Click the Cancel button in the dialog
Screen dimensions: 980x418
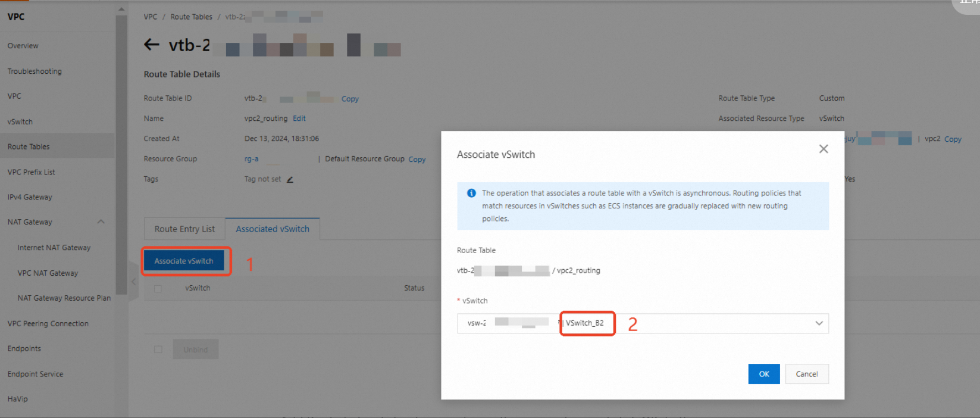click(807, 374)
